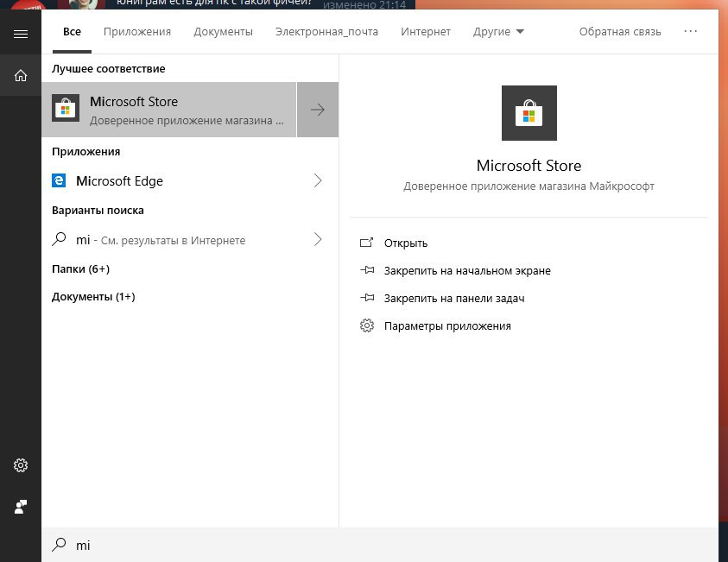
Task: Expand the mi web search chevron
Action: (x=318, y=239)
